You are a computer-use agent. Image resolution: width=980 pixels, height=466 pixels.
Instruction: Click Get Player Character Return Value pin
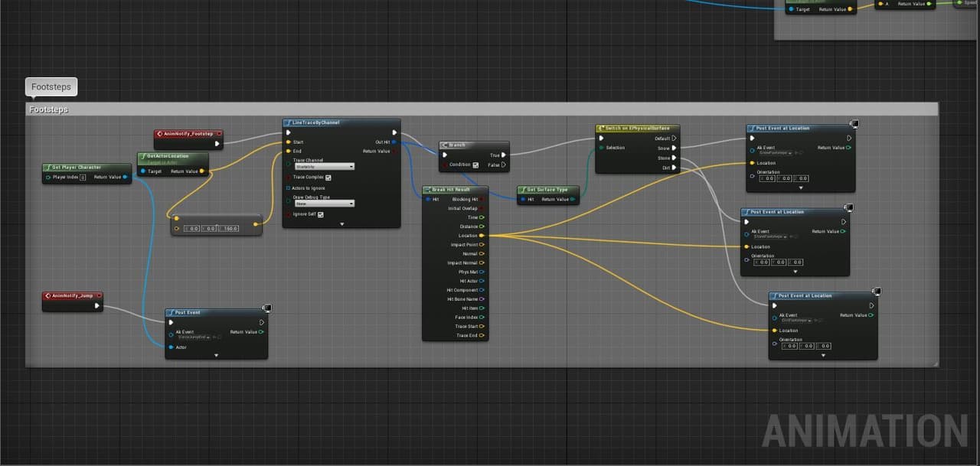click(124, 177)
